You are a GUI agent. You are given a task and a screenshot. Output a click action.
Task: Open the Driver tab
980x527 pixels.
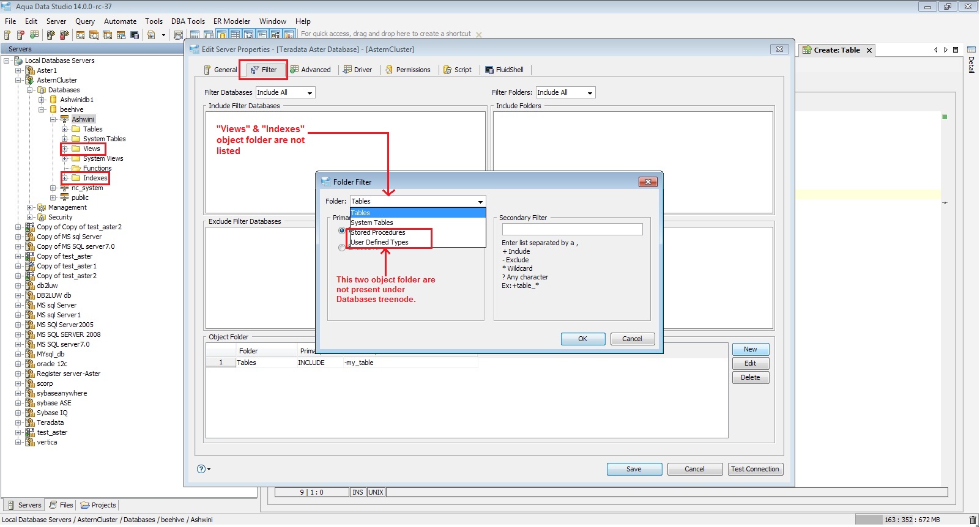(358, 70)
